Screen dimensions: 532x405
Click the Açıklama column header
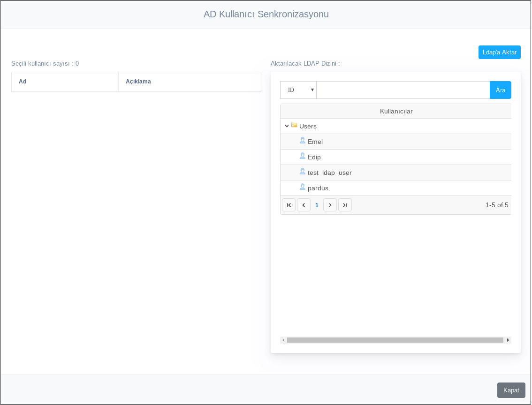pyautogui.click(x=138, y=82)
